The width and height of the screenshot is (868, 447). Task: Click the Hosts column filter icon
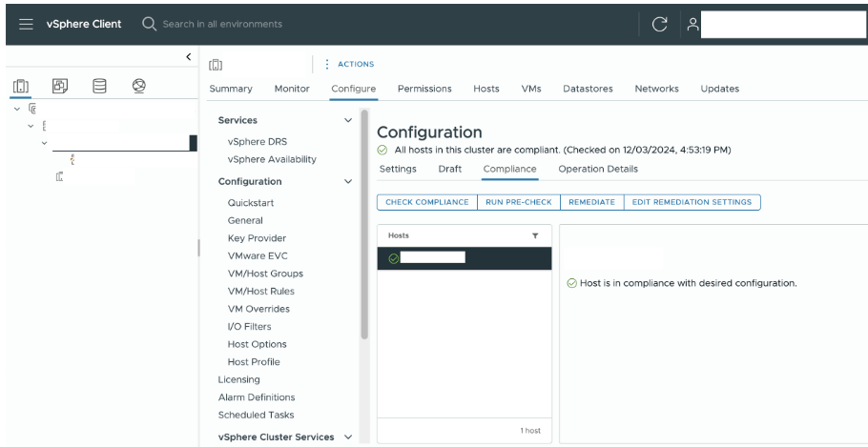click(535, 234)
